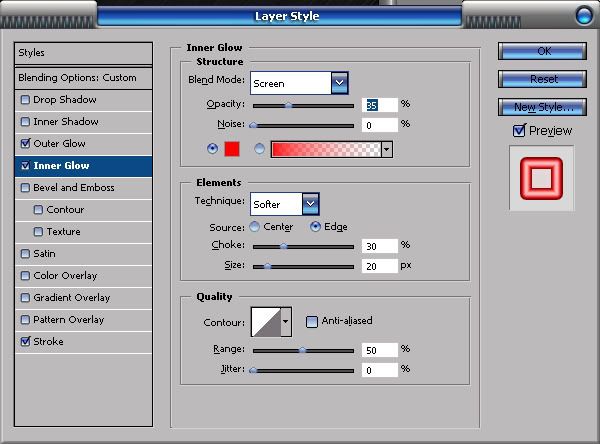Enable the Gradient Overlay checkbox
Image resolution: width=600 pixels, height=444 pixels.
[25, 298]
